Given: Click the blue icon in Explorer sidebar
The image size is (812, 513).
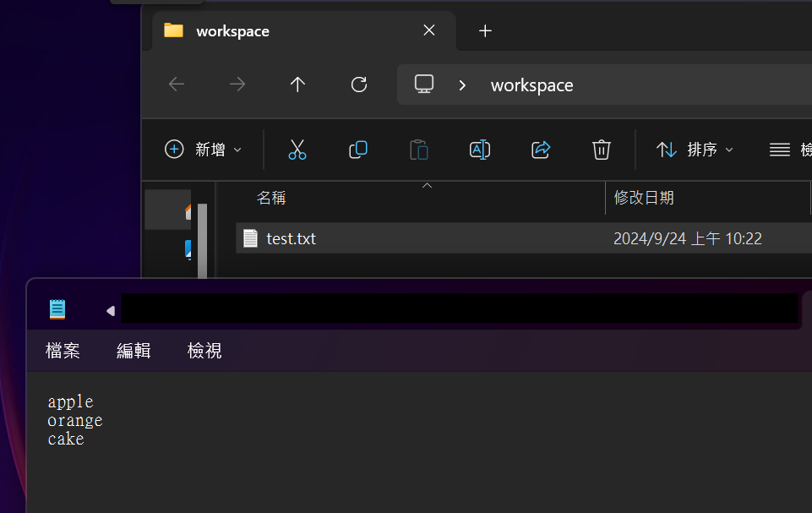Looking at the screenshot, I should tap(188, 249).
